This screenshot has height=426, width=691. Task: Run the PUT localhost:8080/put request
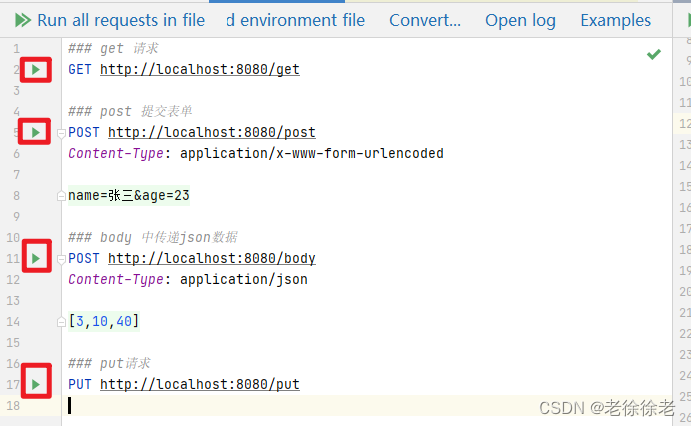tap(36, 384)
